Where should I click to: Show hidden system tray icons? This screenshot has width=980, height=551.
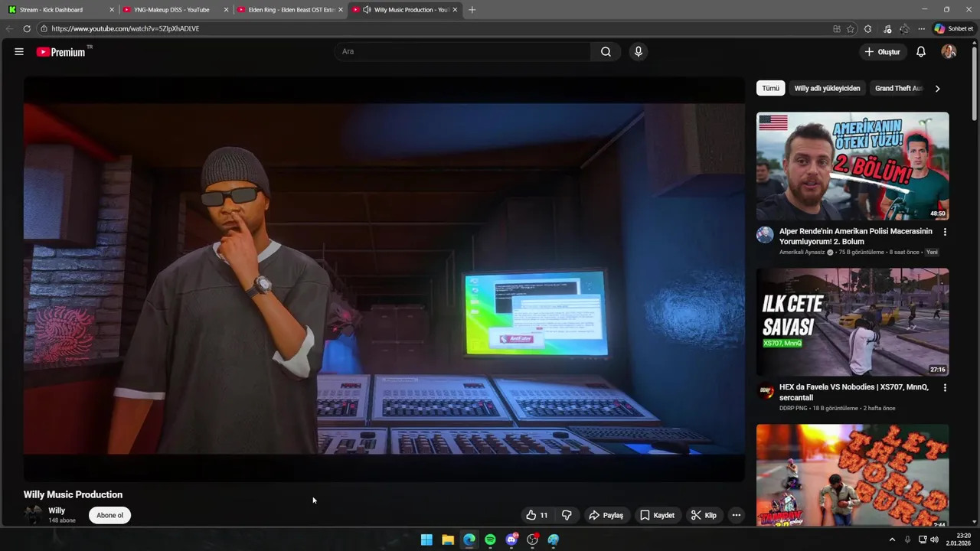coord(892,540)
